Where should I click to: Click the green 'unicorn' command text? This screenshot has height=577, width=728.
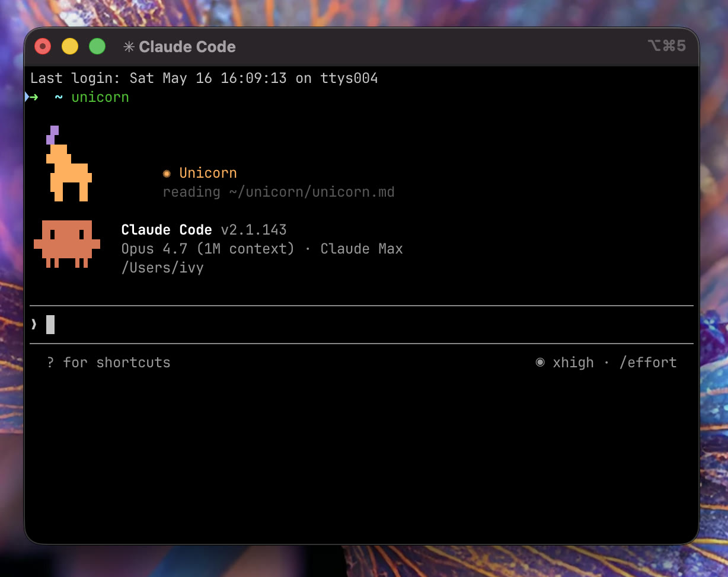(100, 97)
